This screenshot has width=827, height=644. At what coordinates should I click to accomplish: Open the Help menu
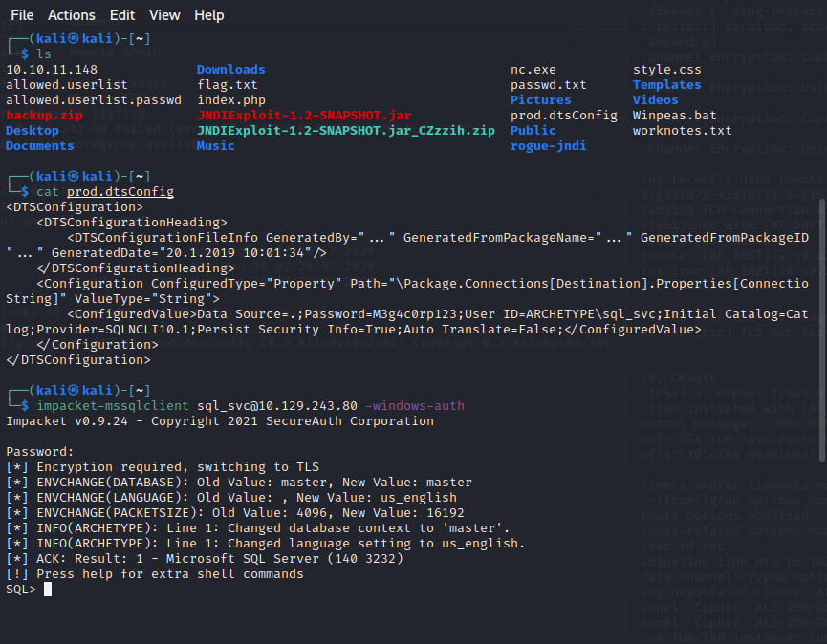(x=209, y=15)
